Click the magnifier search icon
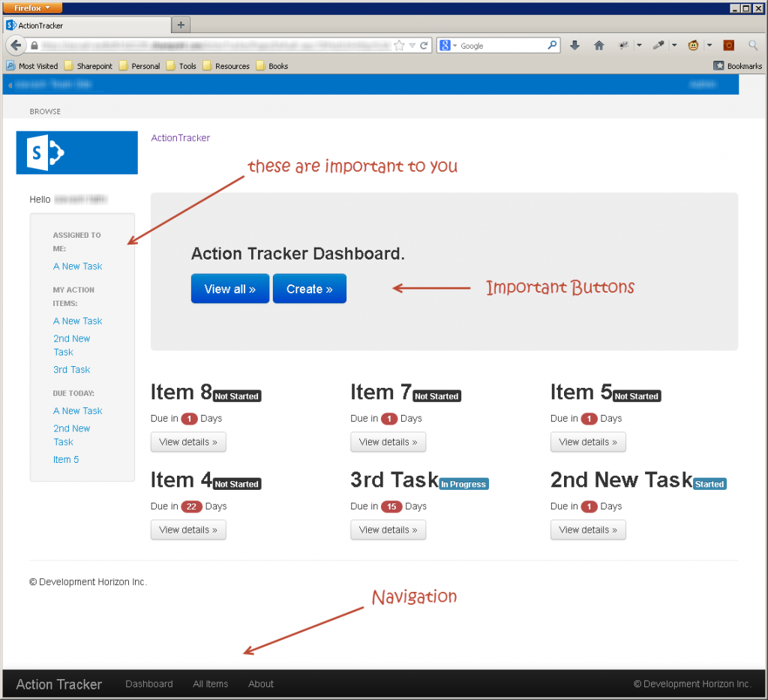Viewport: 768px width, 700px height. (x=753, y=45)
